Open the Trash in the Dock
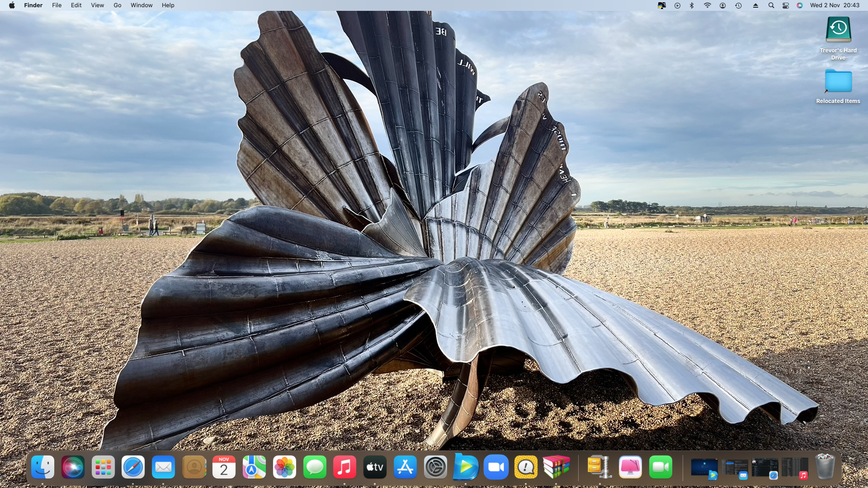 pos(825,467)
